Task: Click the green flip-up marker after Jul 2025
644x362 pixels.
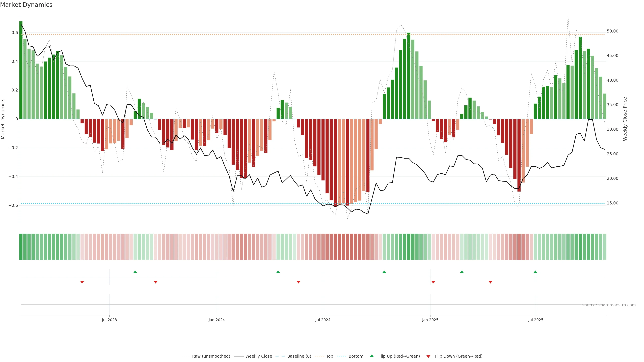Action: click(535, 272)
